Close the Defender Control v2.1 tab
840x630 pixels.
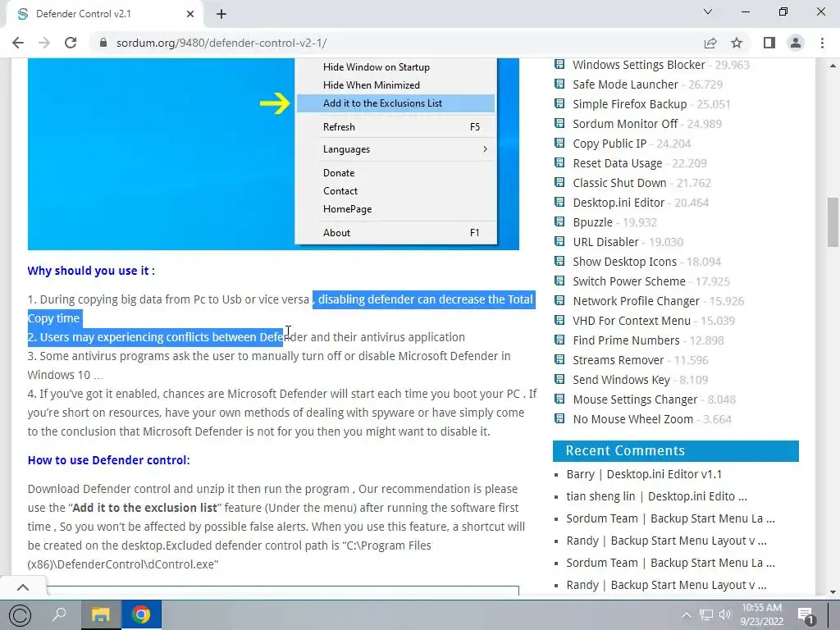tap(190, 14)
